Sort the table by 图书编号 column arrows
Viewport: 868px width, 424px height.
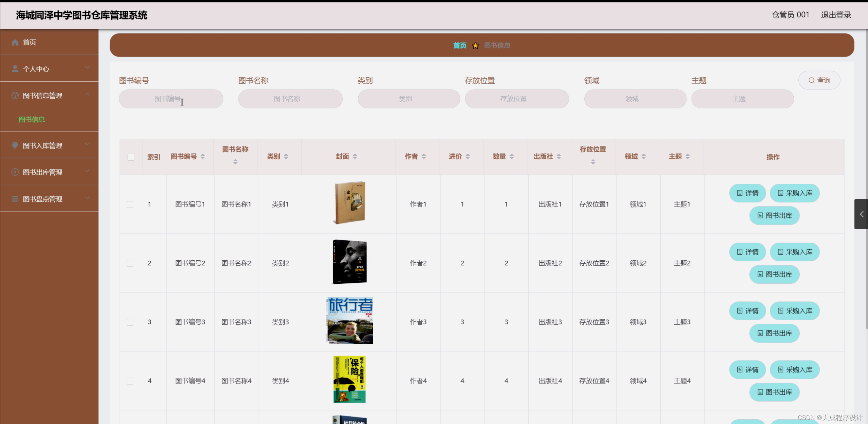203,156
